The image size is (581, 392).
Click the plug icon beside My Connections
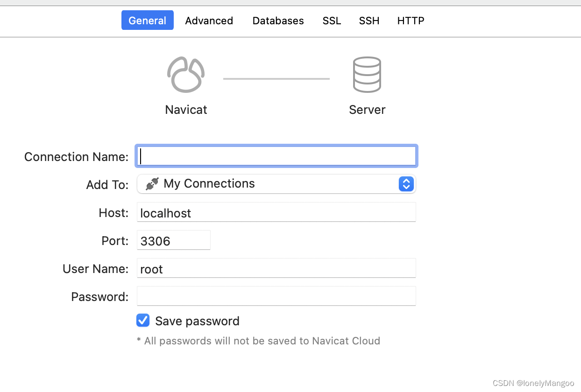(152, 184)
